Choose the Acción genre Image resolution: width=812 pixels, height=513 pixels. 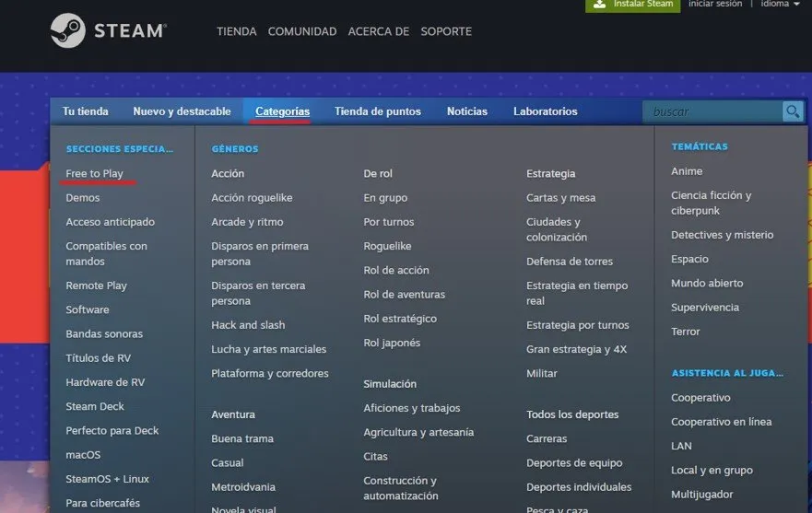pyautogui.click(x=228, y=173)
